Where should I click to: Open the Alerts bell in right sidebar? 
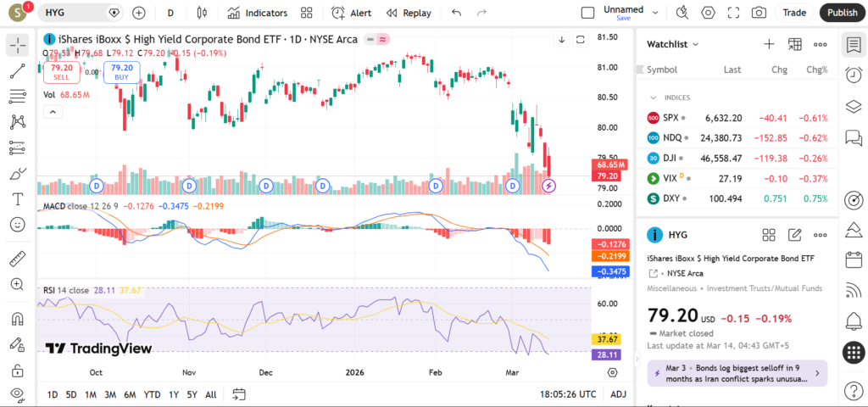(x=854, y=321)
